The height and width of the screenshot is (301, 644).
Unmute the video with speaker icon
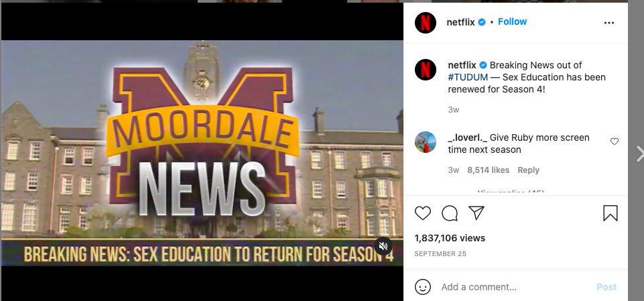click(383, 246)
